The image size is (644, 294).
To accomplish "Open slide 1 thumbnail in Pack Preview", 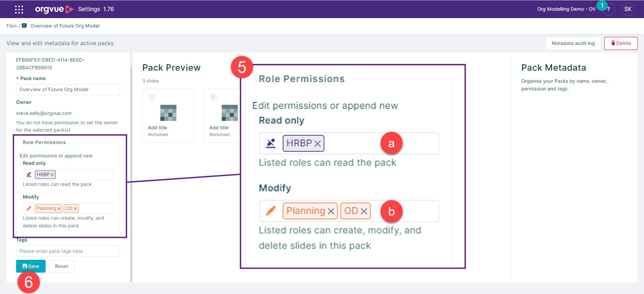I will 168,116.
